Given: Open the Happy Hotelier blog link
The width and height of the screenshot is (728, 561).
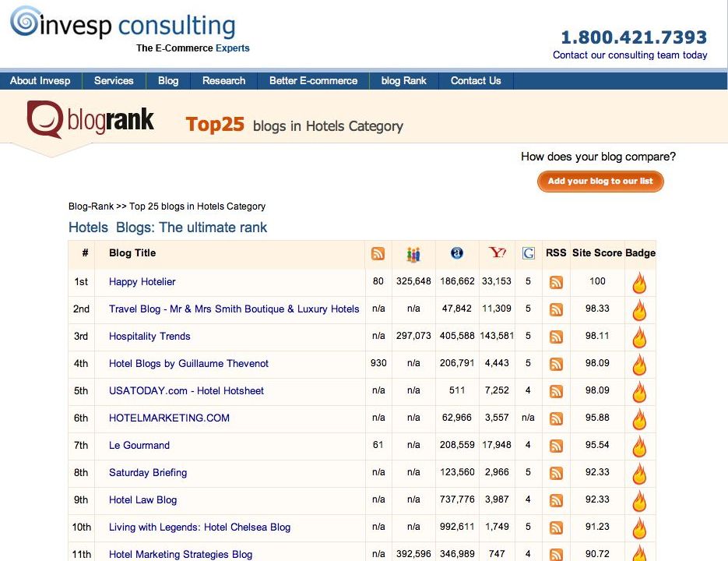Looking at the screenshot, I should pos(142,281).
